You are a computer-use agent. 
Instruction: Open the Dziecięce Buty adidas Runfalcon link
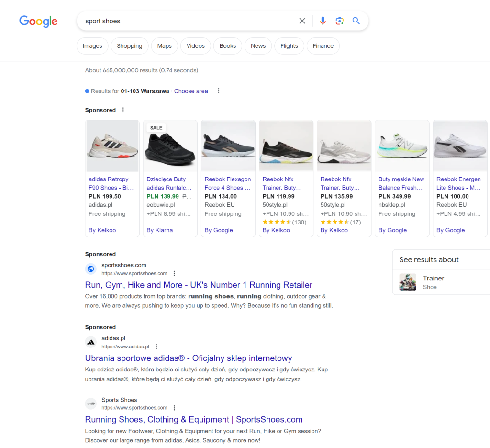coord(169,183)
